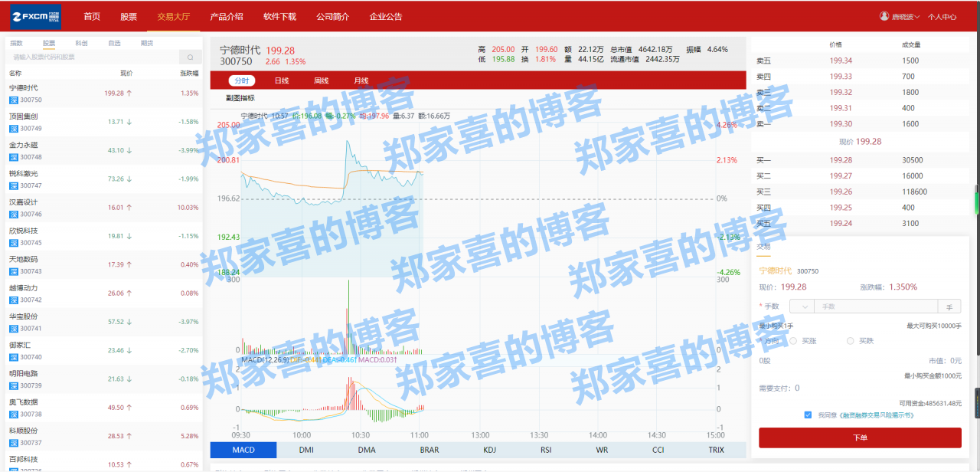Click the 手数 quantity input field

[x=875, y=306]
